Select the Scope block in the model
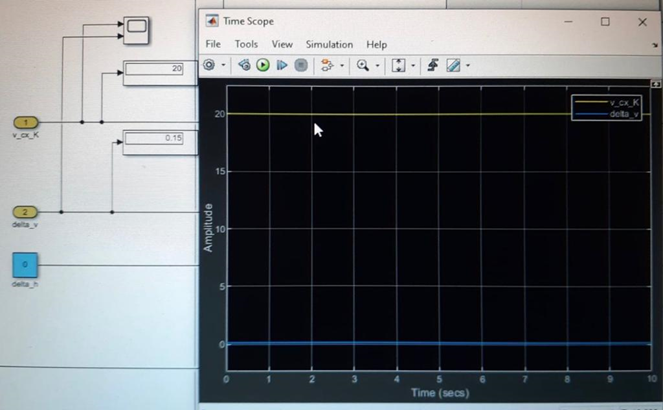This screenshot has width=663, height=410. (137, 31)
